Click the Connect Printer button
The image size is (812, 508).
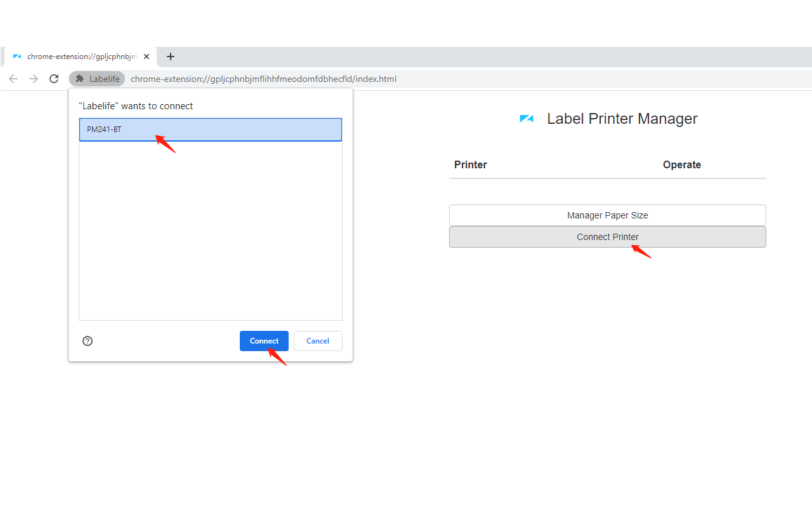[x=608, y=237]
